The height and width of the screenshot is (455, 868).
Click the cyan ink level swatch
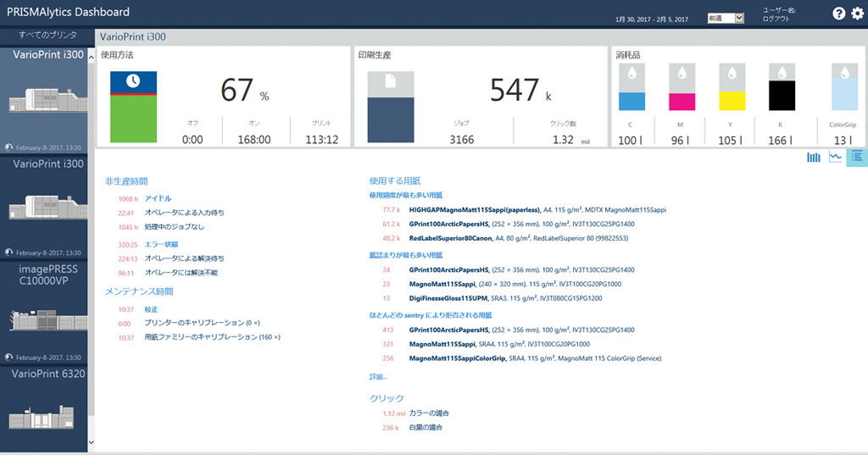632,102
